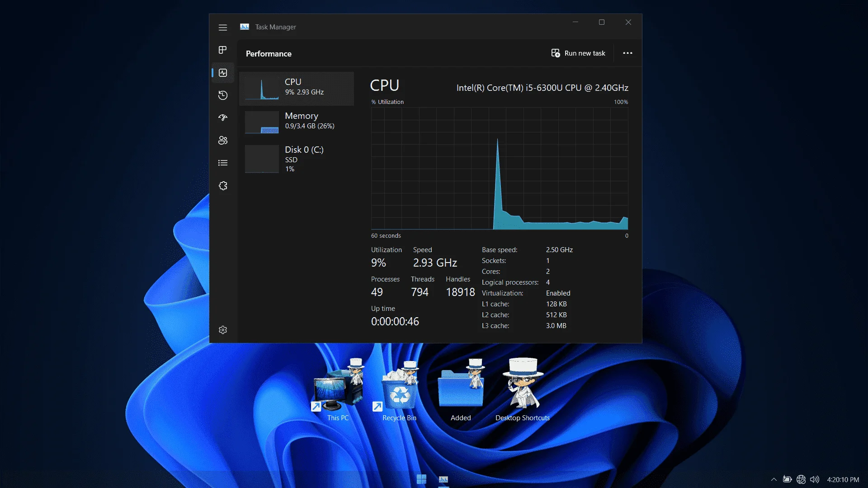Minimize the Task Manager window

[576, 22]
